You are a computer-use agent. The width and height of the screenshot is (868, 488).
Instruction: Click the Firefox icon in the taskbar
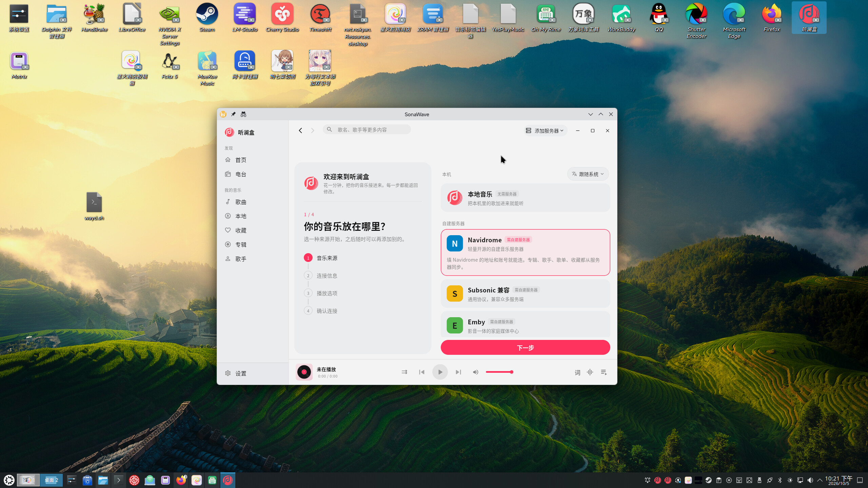pos(181,480)
